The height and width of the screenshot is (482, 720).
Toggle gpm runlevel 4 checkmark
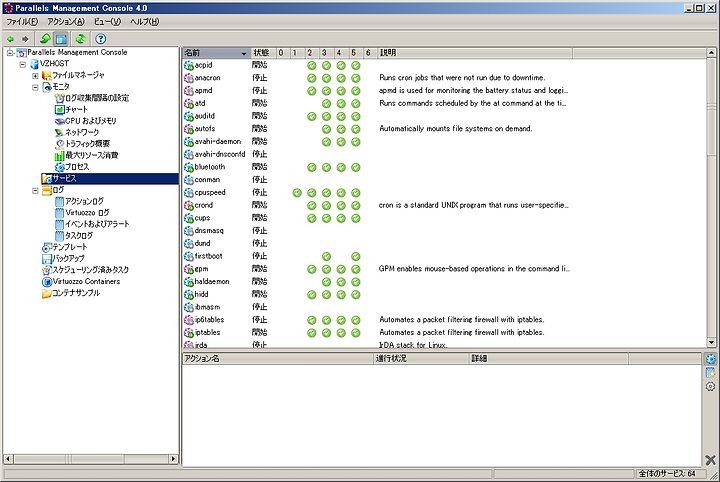tap(341, 269)
